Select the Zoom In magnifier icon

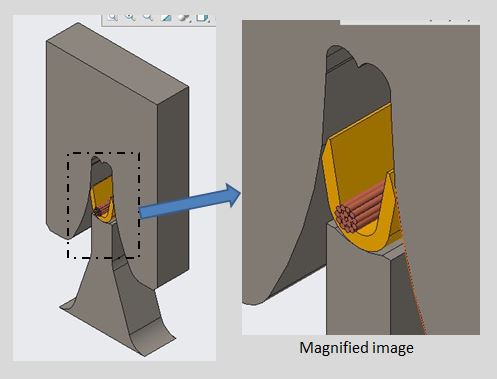[130, 17]
